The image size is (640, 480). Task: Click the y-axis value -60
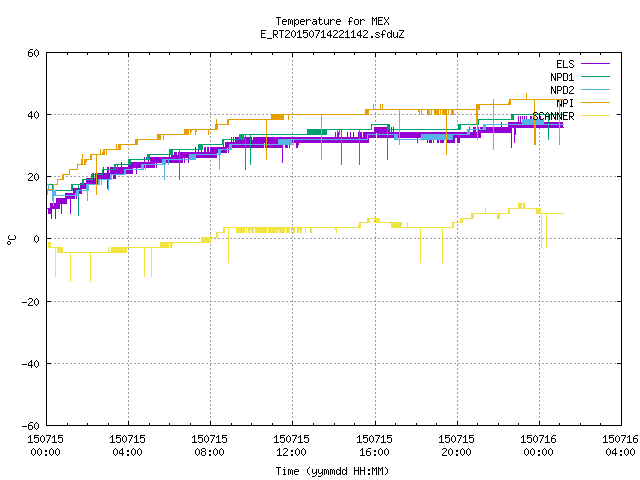[x=31, y=426]
